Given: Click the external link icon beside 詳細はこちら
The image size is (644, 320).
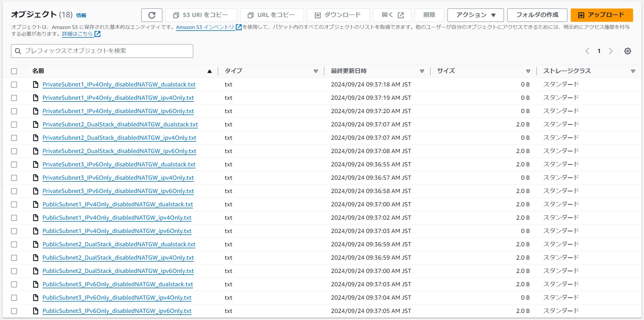Looking at the screenshot, I should pyautogui.click(x=97, y=34).
